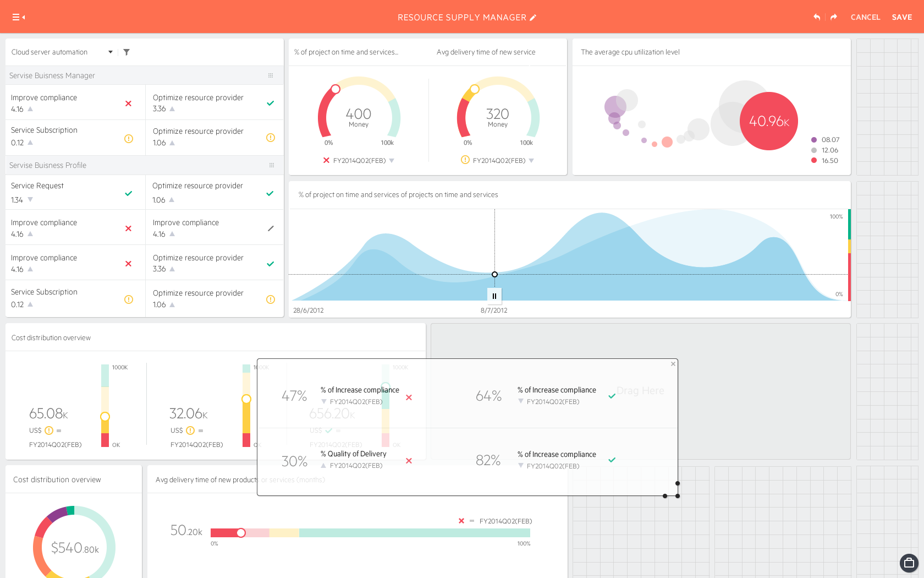
Task: Click the 40.96K red bubble
Action: click(x=769, y=121)
